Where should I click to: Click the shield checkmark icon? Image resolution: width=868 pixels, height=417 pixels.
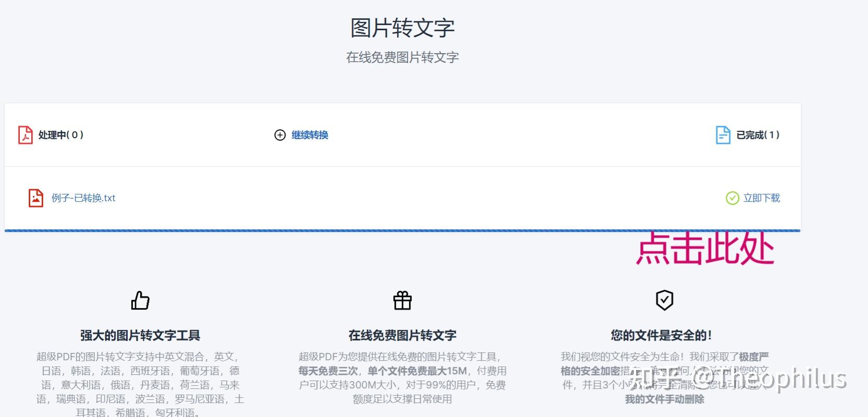point(664,300)
